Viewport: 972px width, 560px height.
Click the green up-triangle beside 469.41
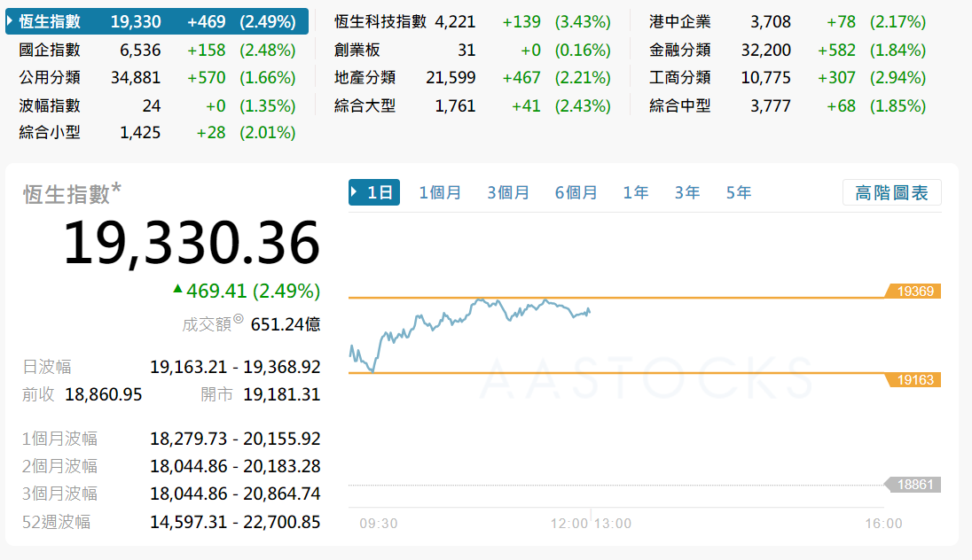(178, 289)
